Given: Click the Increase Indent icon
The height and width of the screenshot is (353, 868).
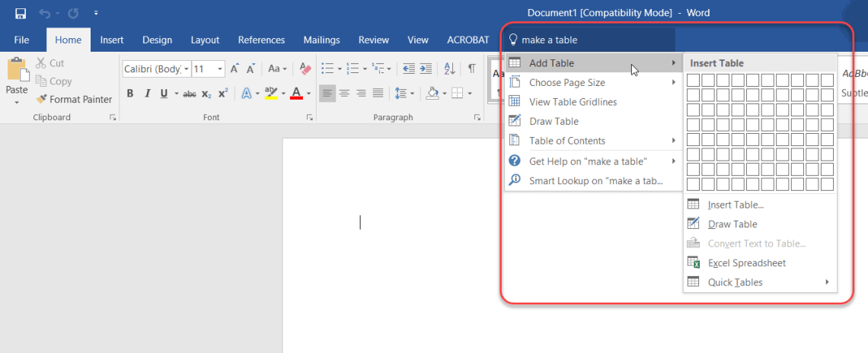Looking at the screenshot, I should (426, 69).
